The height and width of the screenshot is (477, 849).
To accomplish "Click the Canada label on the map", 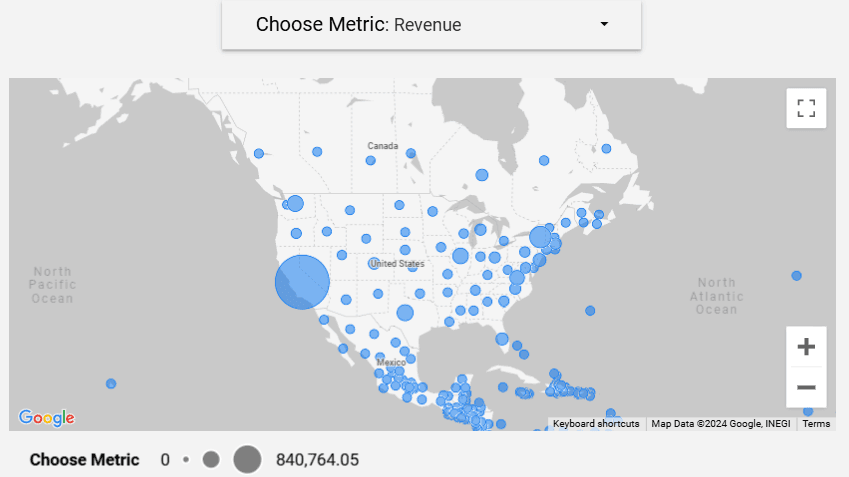I will tap(382, 146).
